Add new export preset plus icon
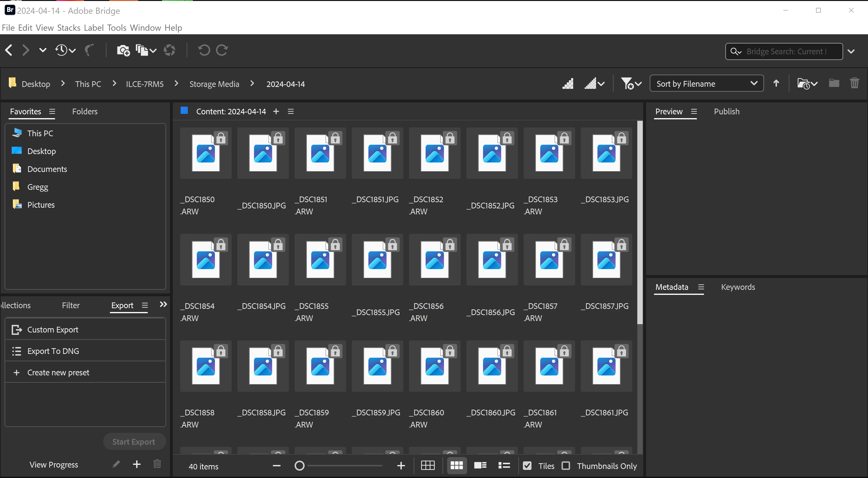Image resolution: width=868 pixels, height=478 pixels. (137, 464)
